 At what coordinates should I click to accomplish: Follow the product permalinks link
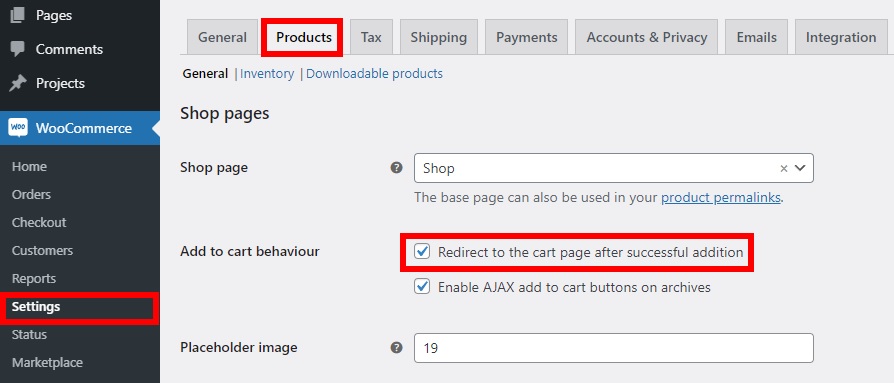tap(721, 198)
